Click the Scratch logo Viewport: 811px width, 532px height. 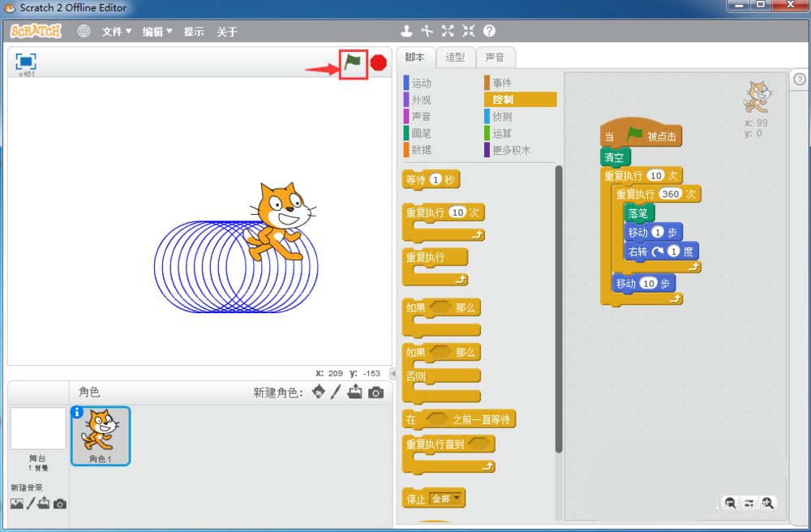coord(36,31)
